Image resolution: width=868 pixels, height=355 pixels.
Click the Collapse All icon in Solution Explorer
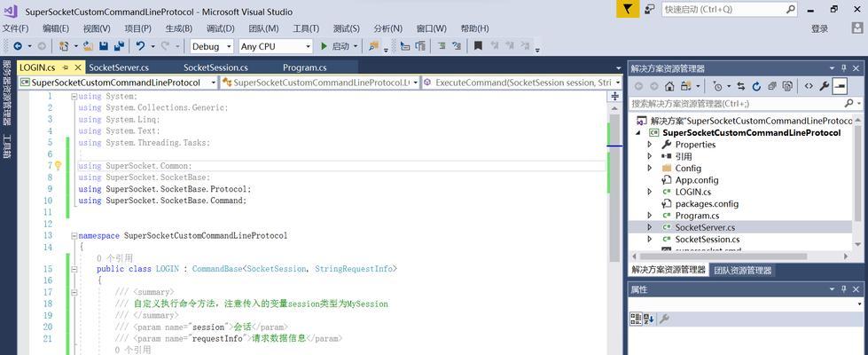772,86
